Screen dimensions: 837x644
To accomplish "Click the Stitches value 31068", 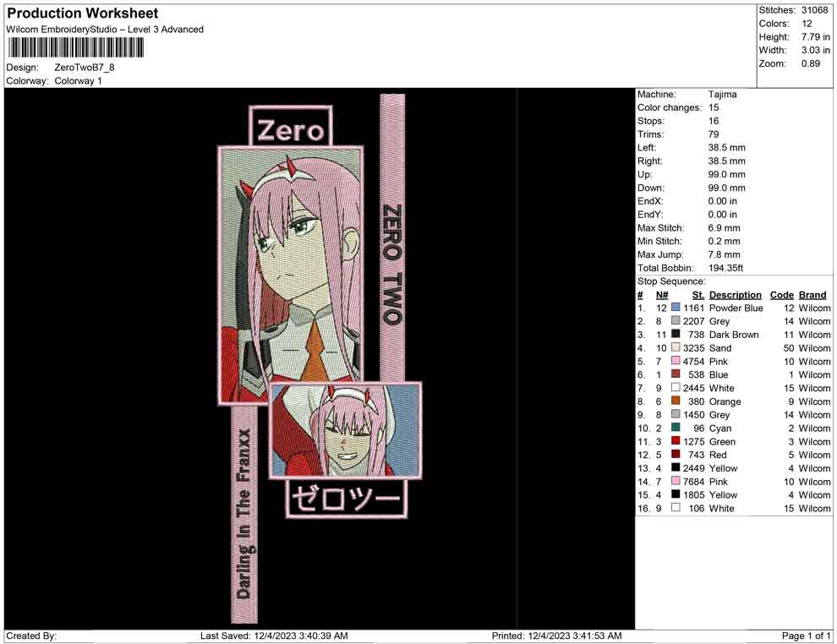I will 814,10.
